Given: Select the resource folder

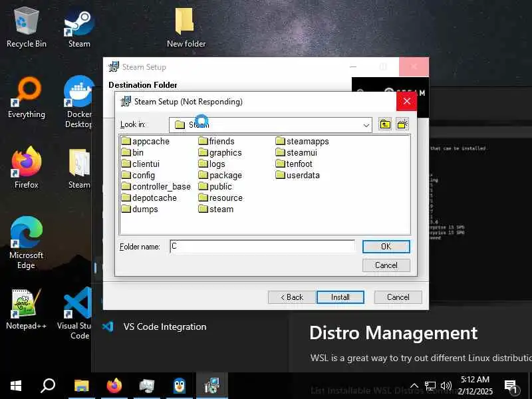Looking at the screenshot, I should (x=221, y=198).
